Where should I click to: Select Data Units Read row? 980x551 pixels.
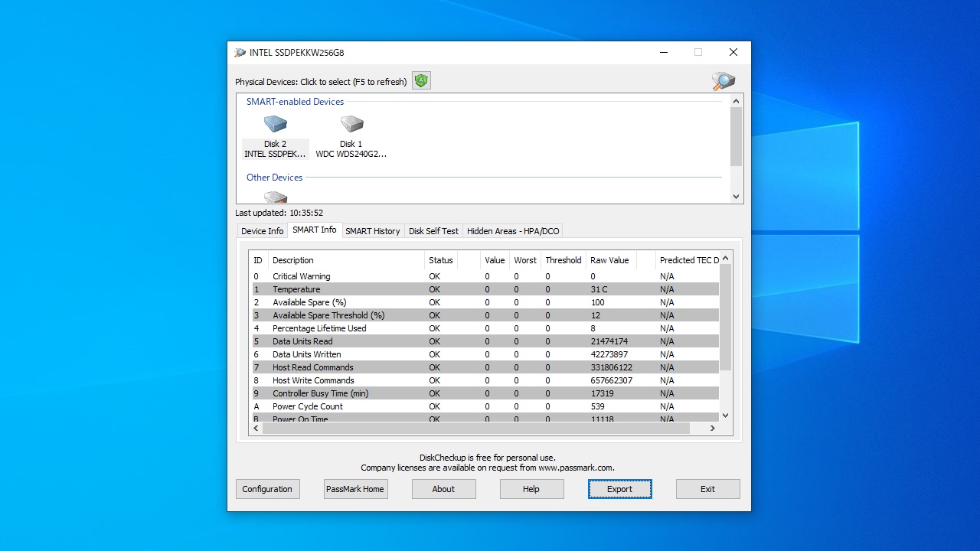coord(485,341)
